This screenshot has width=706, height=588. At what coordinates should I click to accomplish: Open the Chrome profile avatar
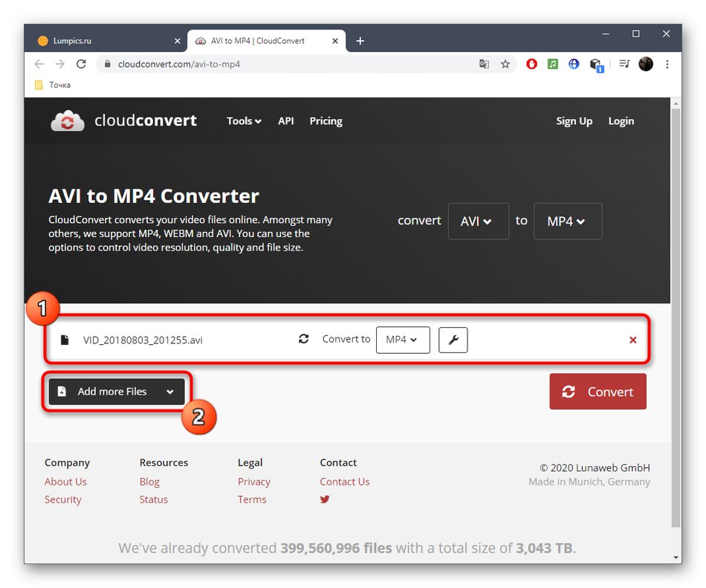[646, 64]
